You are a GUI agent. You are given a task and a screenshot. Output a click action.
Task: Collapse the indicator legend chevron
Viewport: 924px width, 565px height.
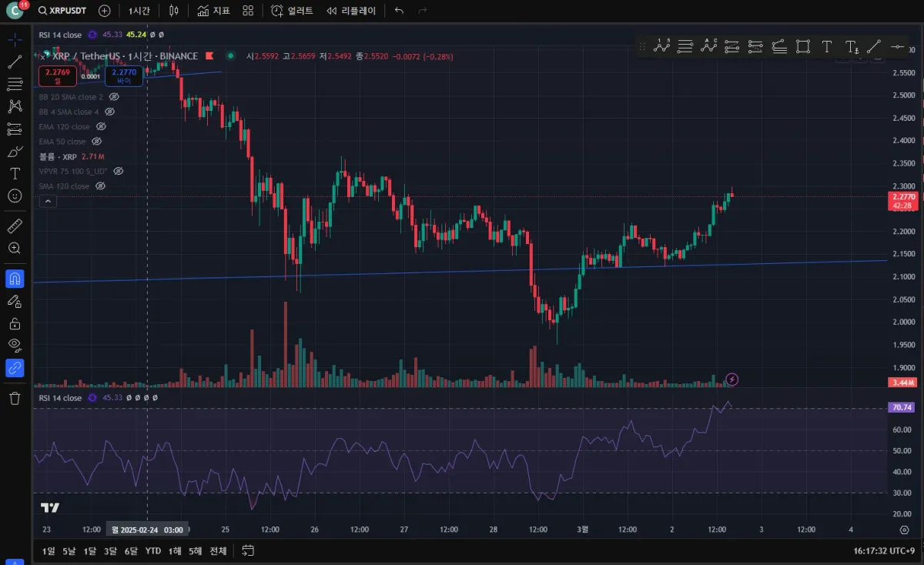48,201
